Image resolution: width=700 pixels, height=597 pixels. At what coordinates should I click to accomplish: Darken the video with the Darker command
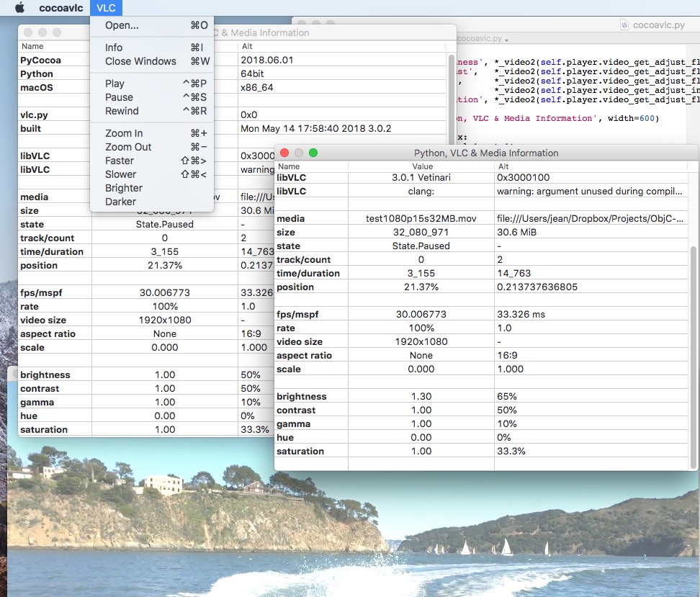tap(120, 202)
